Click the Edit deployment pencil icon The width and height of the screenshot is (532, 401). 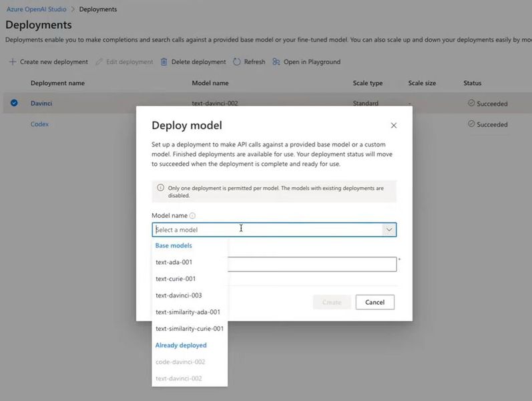coord(99,62)
